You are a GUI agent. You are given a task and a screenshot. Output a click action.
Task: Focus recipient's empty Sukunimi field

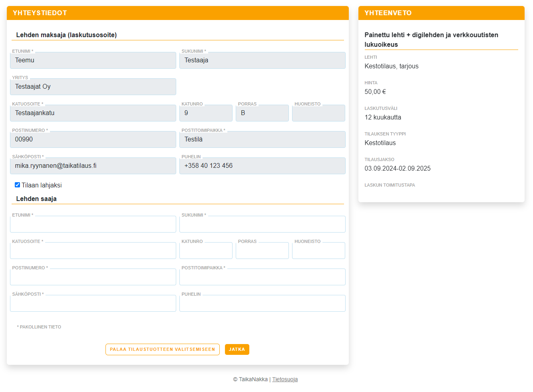click(x=263, y=224)
